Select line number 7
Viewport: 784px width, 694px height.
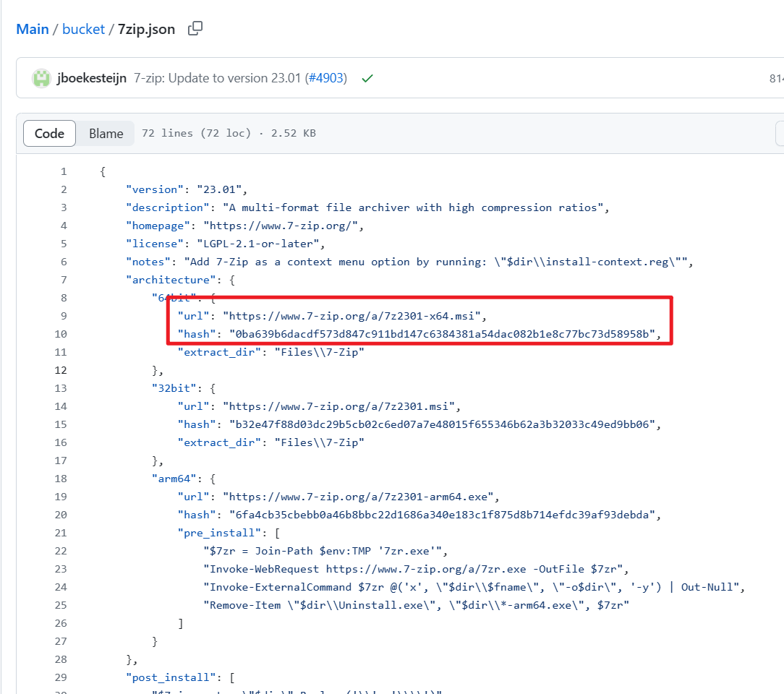coord(64,280)
